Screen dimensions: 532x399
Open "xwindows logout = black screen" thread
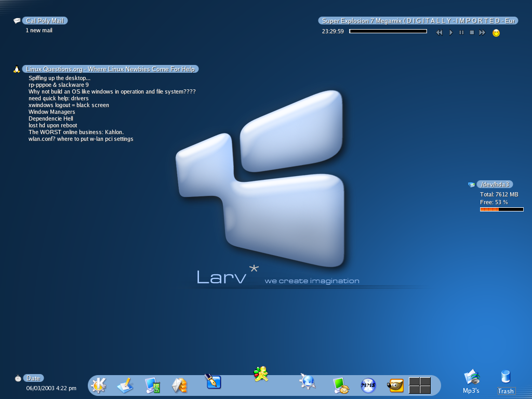tap(69, 105)
